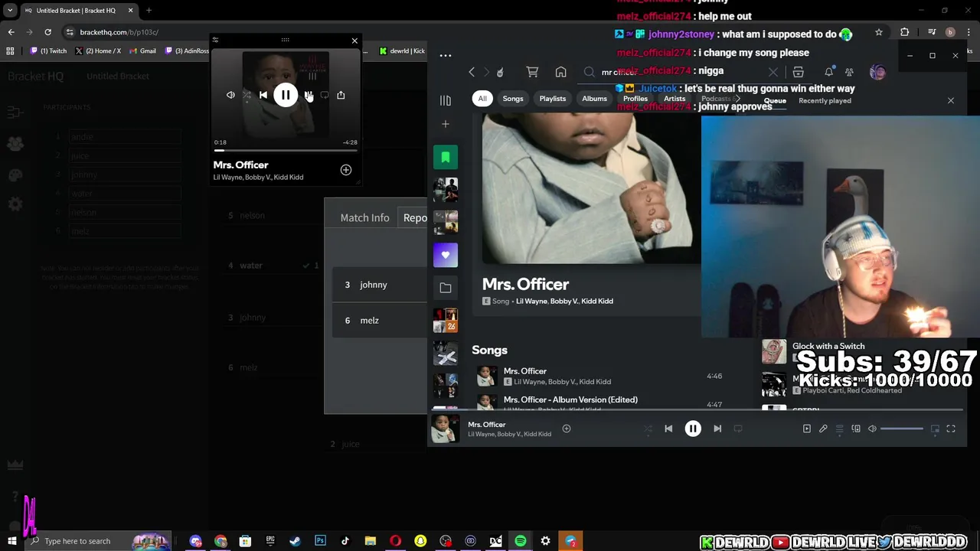Mute volume in the Spotify miniplayer
This screenshot has height=551, width=980.
pos(230,95)
